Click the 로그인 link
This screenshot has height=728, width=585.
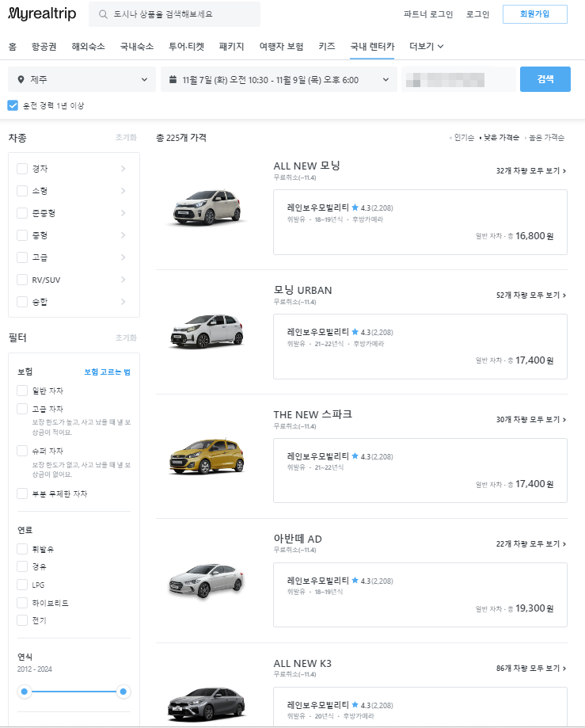point(478,14)
